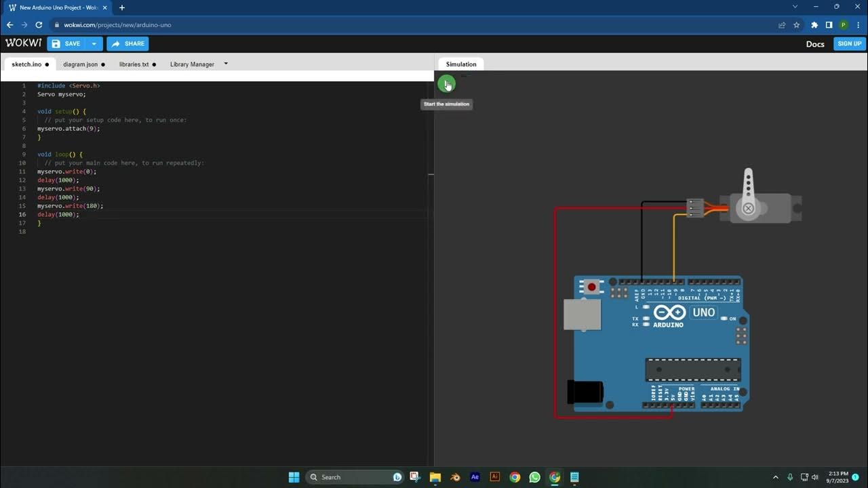The height and width of the screenshot is (488, 868).
Task: Click code line 'myservo.write(180);'
Action: (x=71, y=205)
